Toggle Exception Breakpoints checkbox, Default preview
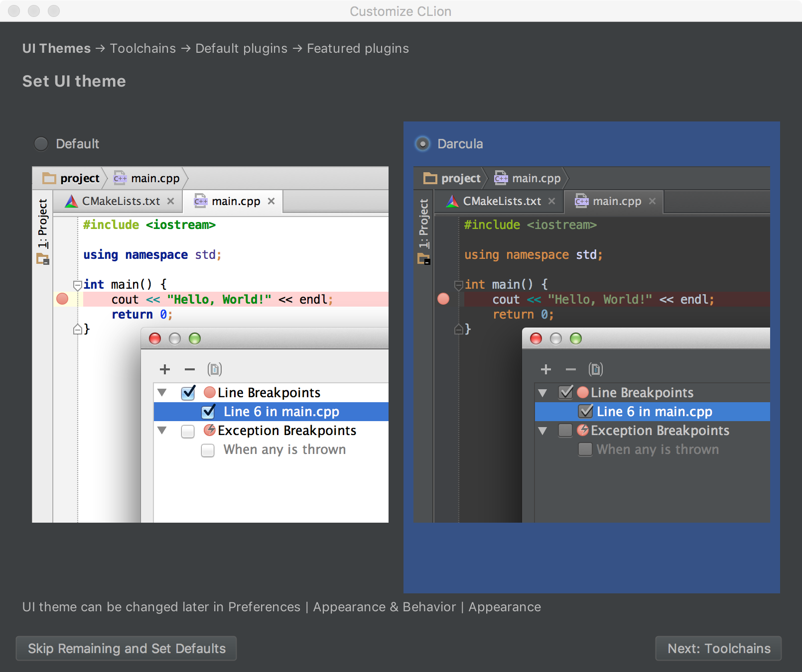 (x=188, y=431)
